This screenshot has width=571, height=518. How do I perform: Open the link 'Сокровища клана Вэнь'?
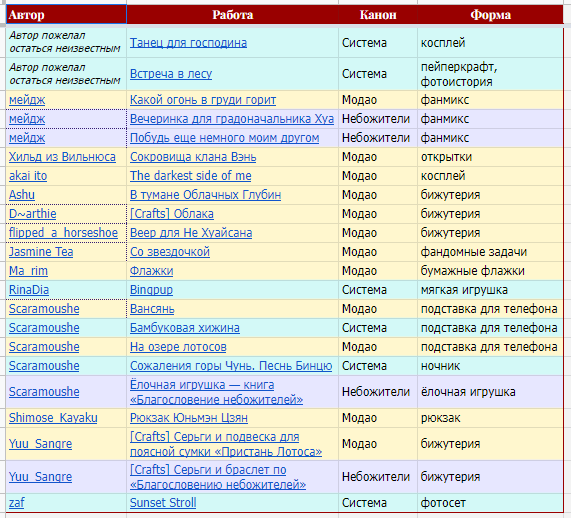coord(193,157)
